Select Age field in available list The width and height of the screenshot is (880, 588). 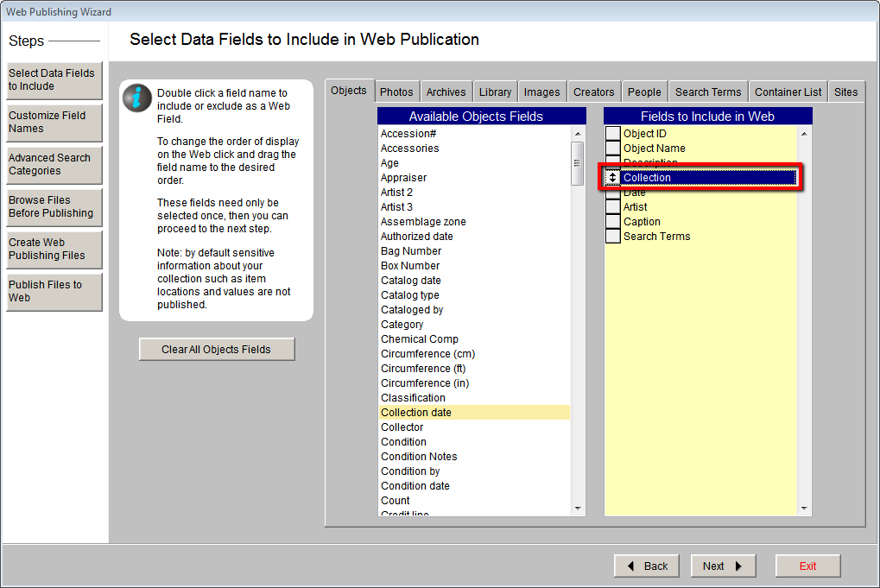475,162
